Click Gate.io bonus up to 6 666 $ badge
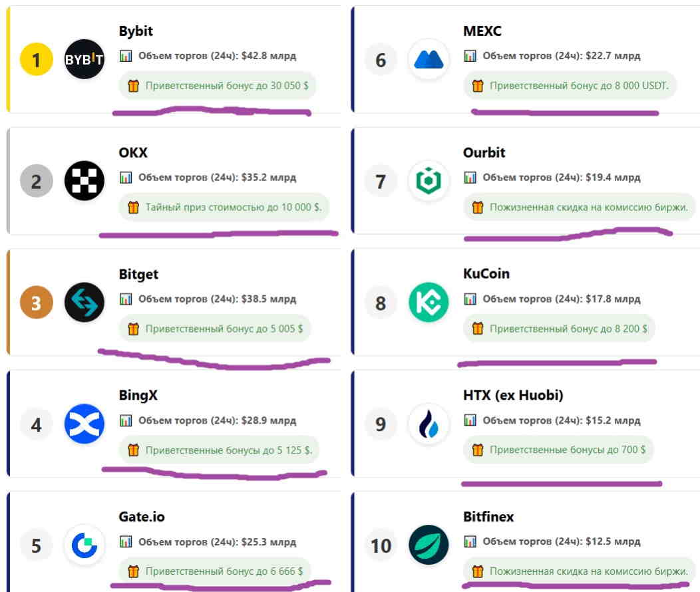The image size is (700, 592). point(215,571)
